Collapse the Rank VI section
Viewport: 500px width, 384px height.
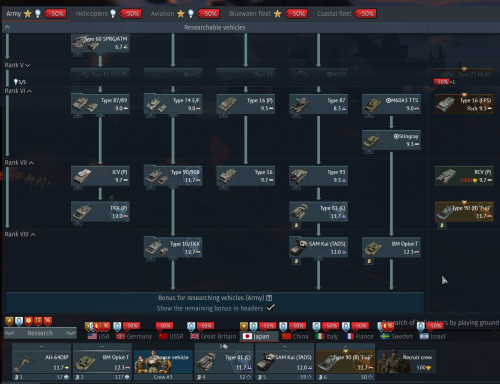click(18, 91)
